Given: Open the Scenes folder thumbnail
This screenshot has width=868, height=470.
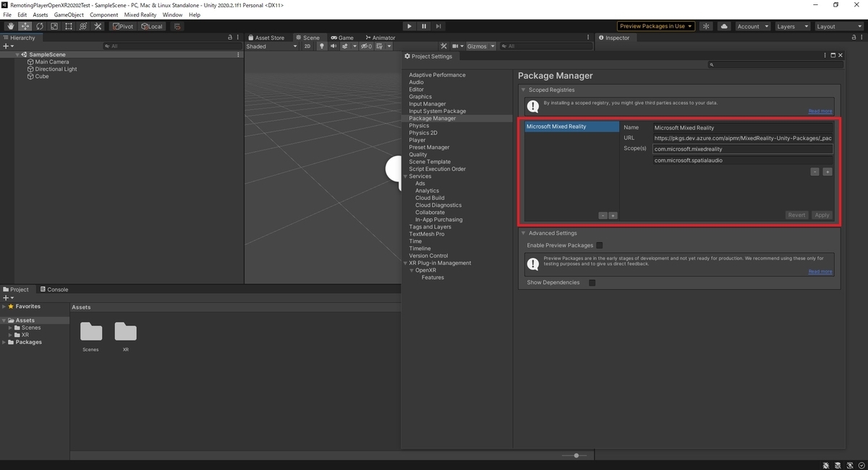Looking at the screenshot, I should (91, 332).
